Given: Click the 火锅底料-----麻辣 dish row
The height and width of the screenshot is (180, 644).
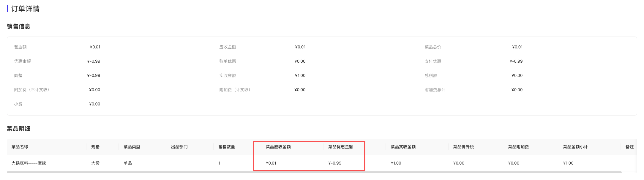Looking at the screenshot, I should point(29,163).
